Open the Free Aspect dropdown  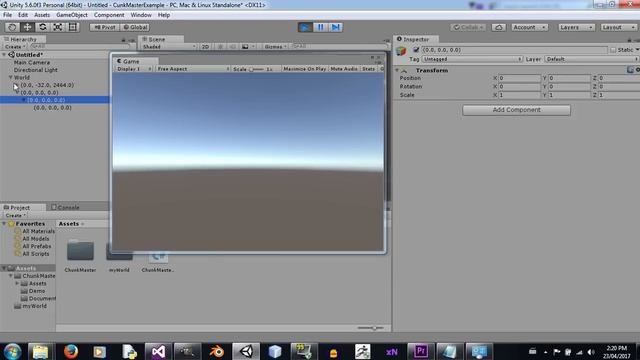click(193, 69)
